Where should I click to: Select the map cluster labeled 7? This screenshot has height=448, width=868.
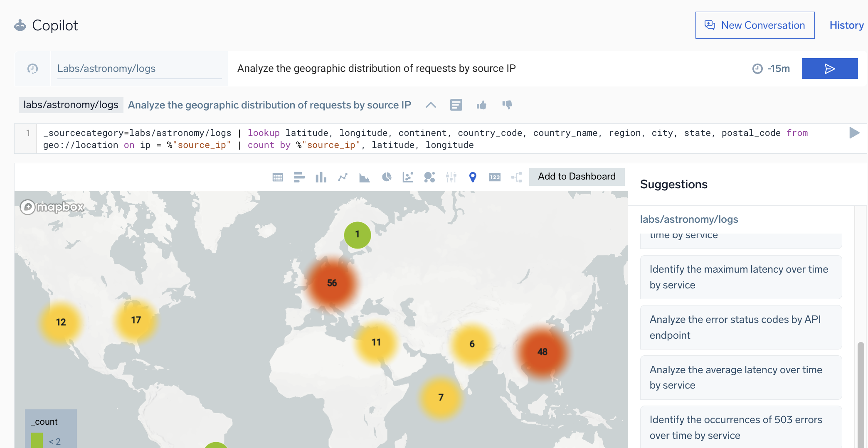441,398
